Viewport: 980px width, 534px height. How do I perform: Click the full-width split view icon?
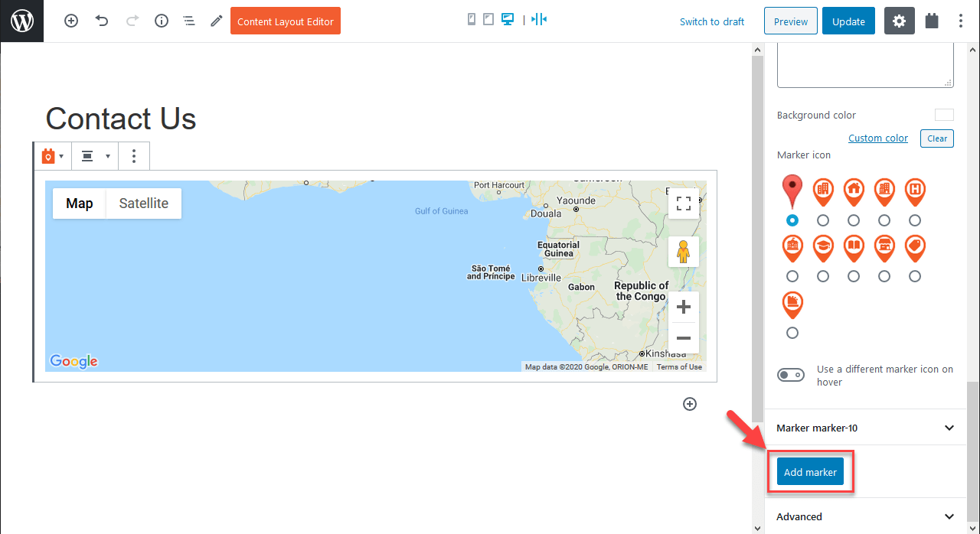coord(540,19)
